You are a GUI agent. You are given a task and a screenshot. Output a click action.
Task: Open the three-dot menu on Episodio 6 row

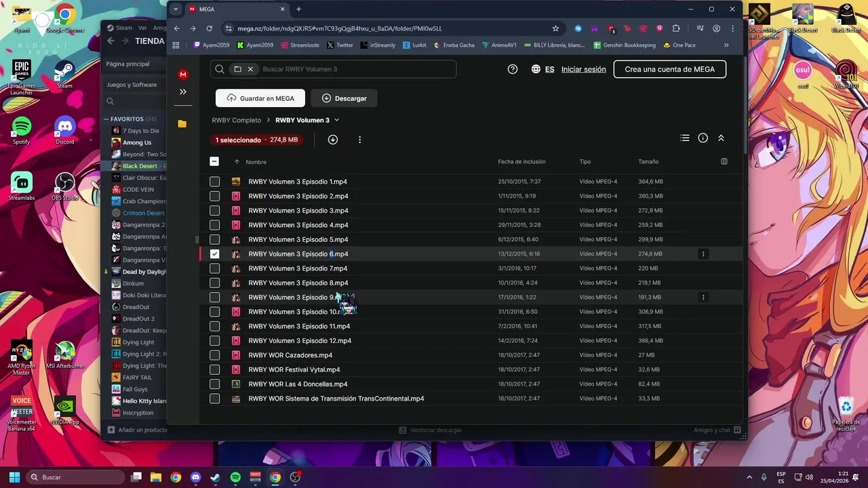point(703,254)
